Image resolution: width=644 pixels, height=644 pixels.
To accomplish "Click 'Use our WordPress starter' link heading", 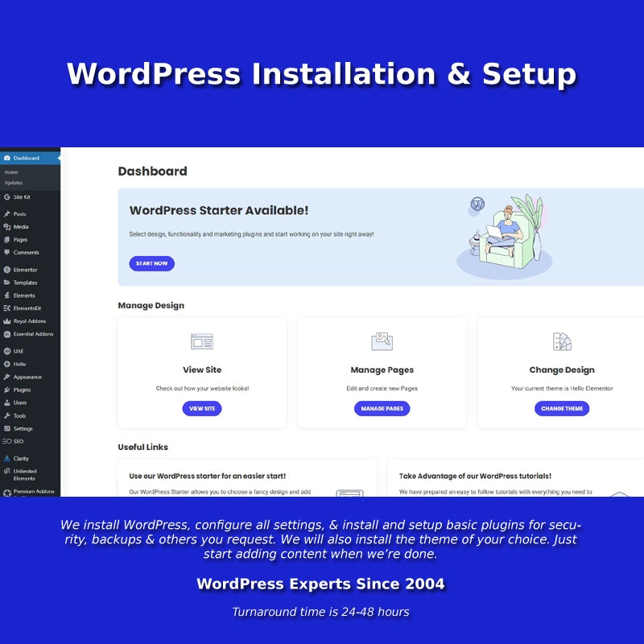I will tap(208, 476).
